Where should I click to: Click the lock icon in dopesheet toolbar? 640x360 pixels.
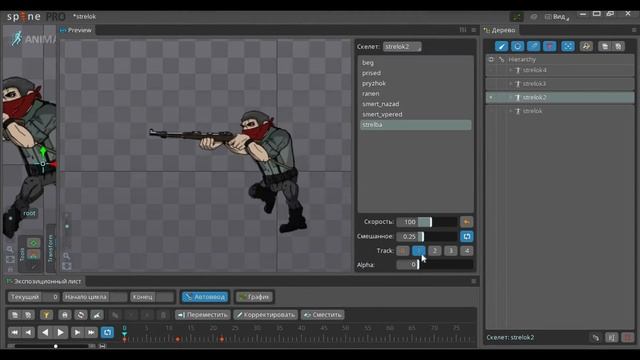(x=64, y=315)
